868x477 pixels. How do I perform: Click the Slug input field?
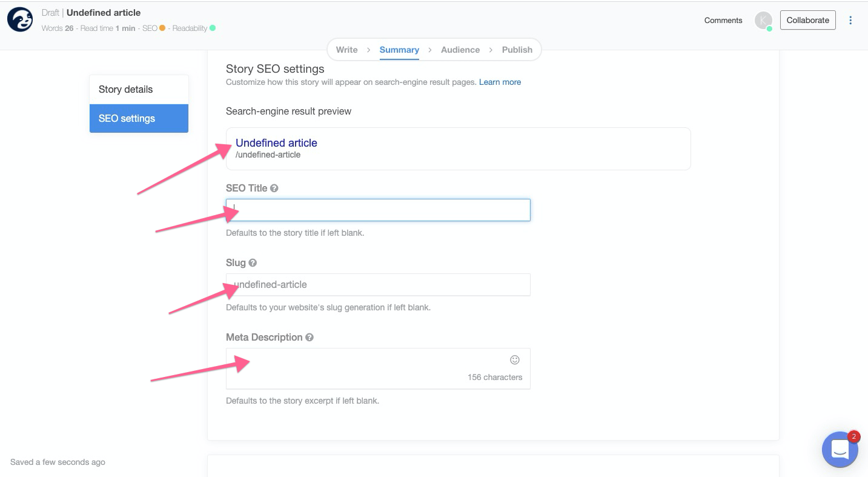(x=378, y=285)
